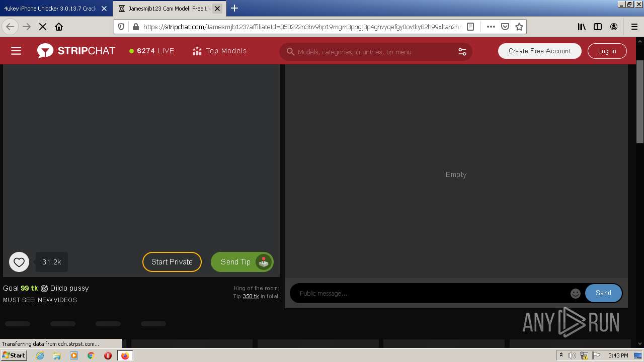
Task: Toggle reader view icon
Action: (x=470, y=27)
